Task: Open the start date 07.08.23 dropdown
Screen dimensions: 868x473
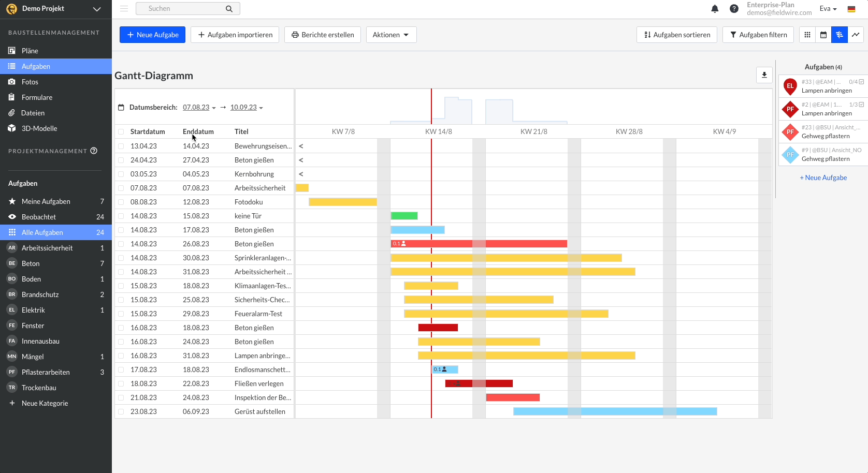Action: 199,108
